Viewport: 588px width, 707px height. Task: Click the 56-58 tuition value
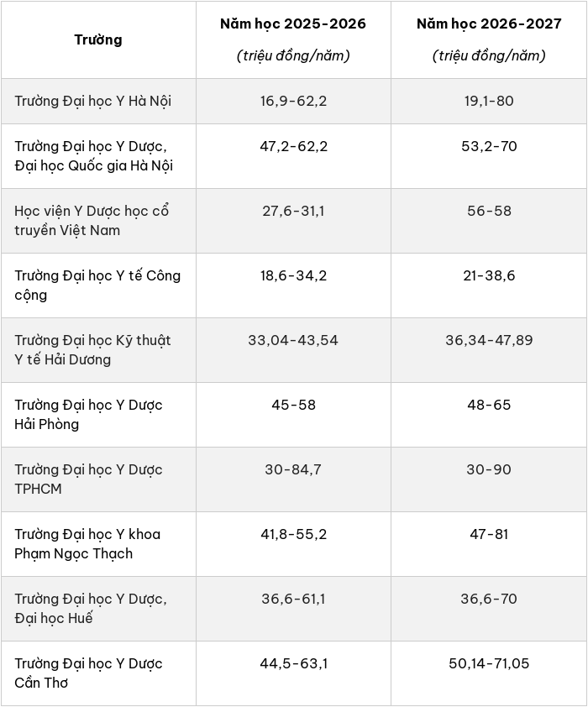click(x=489, y=211)
